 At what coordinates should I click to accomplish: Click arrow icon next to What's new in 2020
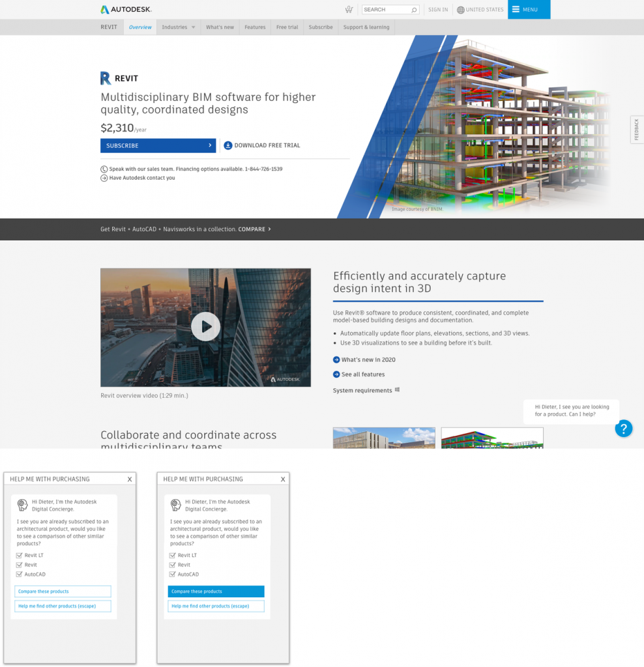(x=336, y=360)
